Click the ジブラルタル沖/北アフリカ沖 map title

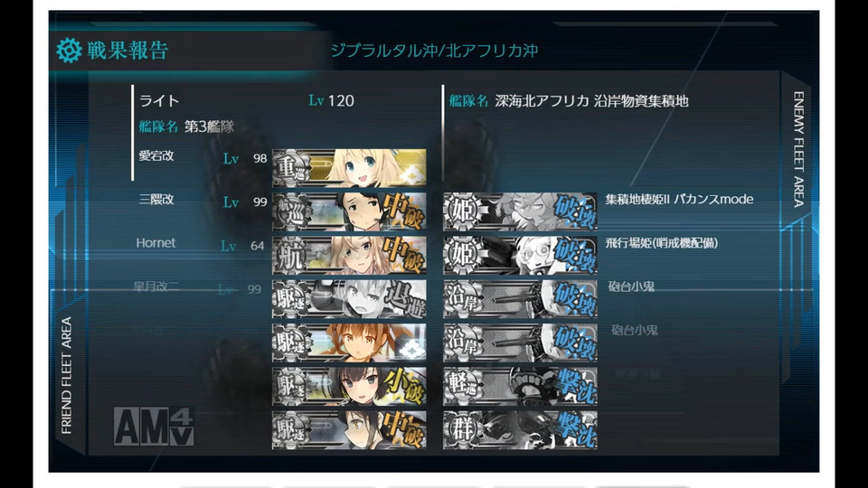pyautogui.click(x=434, y=51)
